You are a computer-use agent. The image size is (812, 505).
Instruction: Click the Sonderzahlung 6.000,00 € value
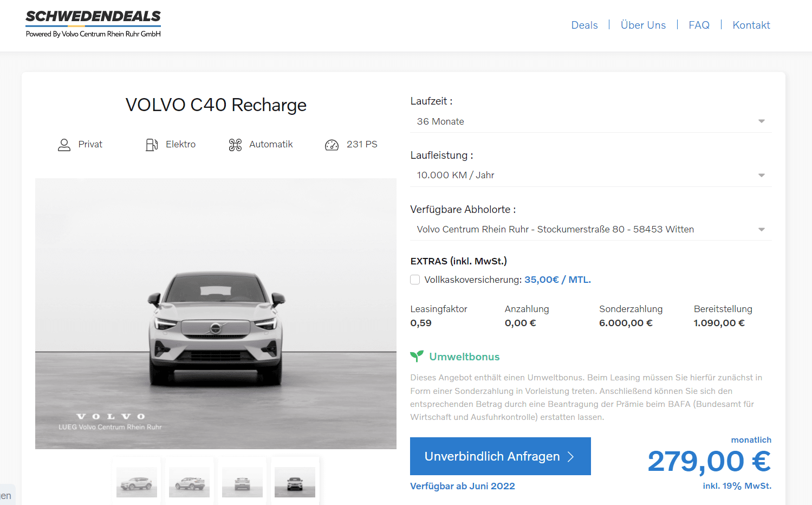tap(626, 323)
